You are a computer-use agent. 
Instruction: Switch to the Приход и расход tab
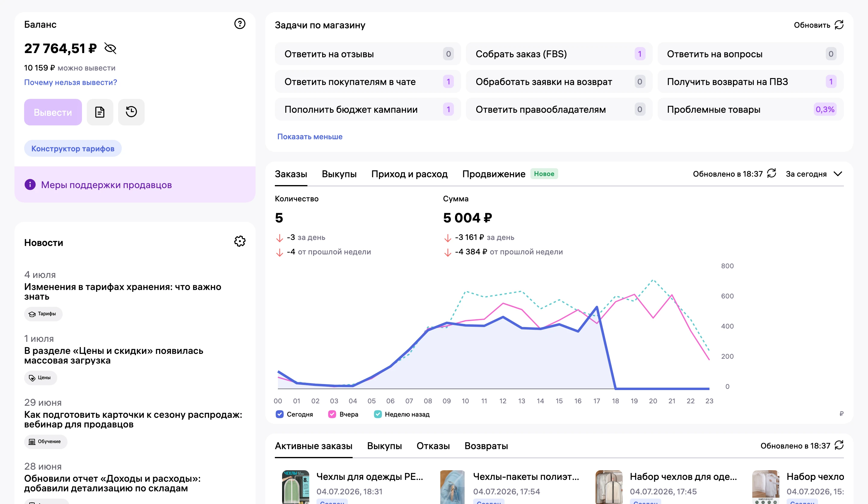pyautogui.click(x=409, y=174)
